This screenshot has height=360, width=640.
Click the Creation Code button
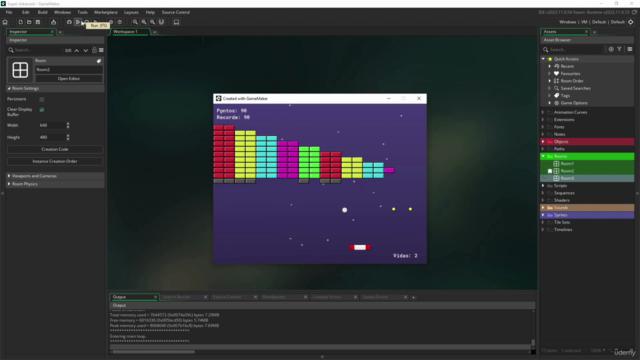[x=55, y=149]
